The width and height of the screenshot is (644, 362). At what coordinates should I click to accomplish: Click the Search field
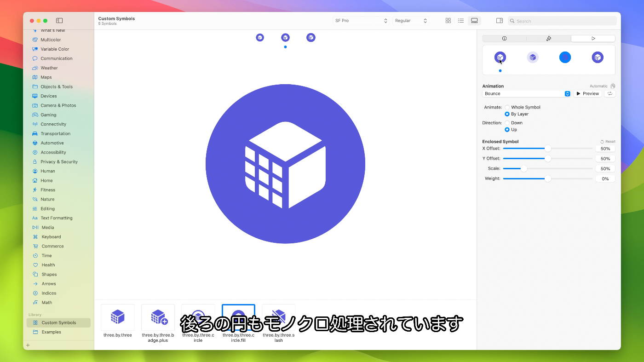[x=562, y=21]
